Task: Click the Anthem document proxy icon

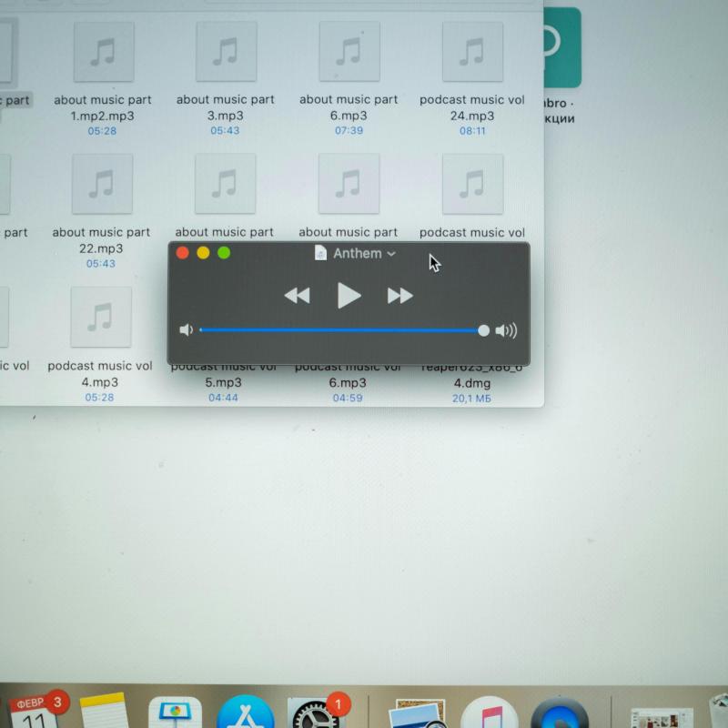Action: point(320,253)
